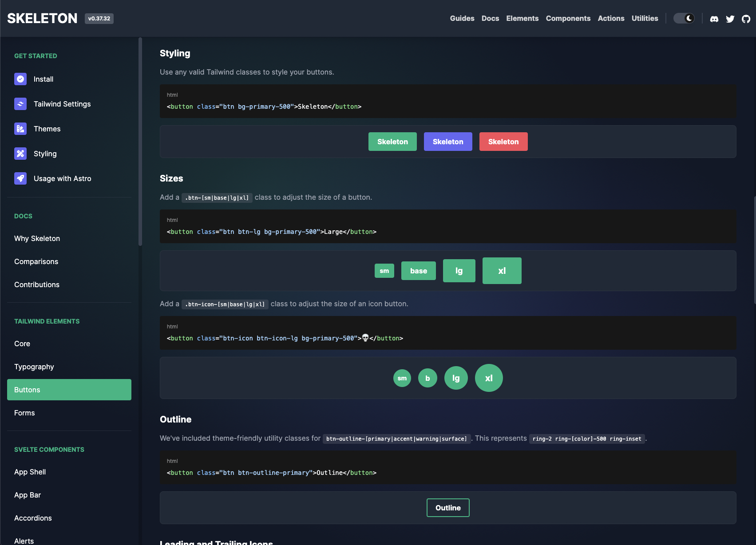756x545 pixels.
Task: Open App Shell under Svelte Components
Action: (30, 472)
